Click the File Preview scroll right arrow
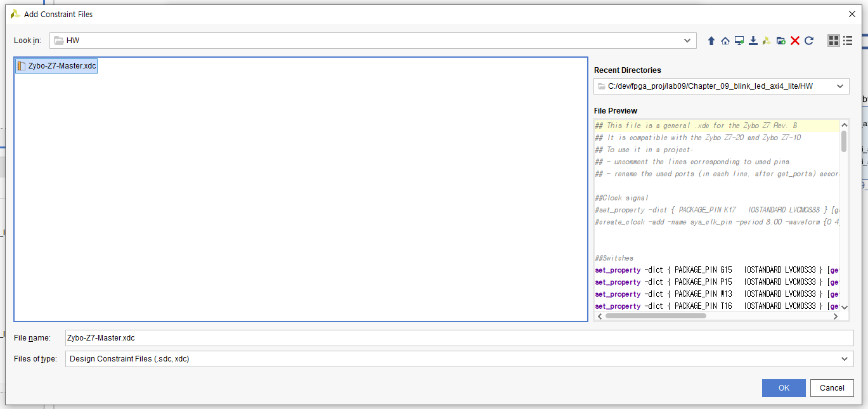Viewport: 868px width, 409px height. pyautogui.click(x=836, y=316)
